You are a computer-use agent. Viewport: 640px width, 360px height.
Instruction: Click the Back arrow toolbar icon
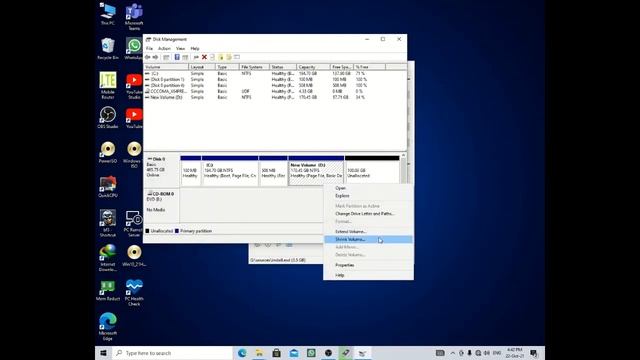(x=148, y=57)
